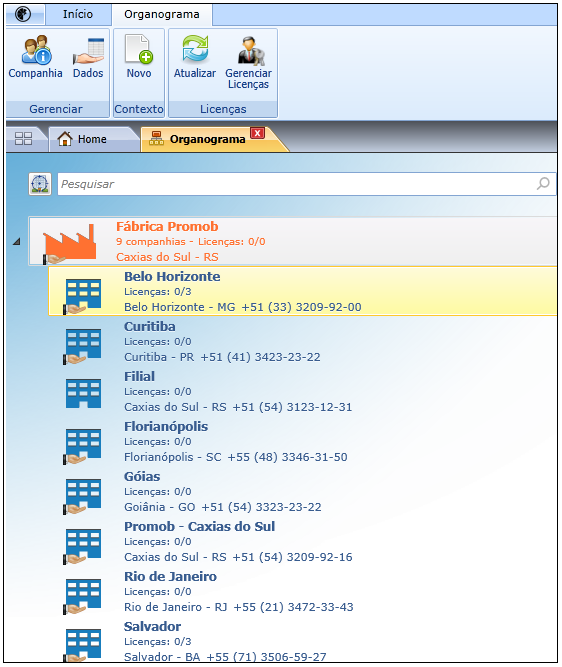Click the Florianópolis building icon
Screen dimensions: 562x667
83,446
